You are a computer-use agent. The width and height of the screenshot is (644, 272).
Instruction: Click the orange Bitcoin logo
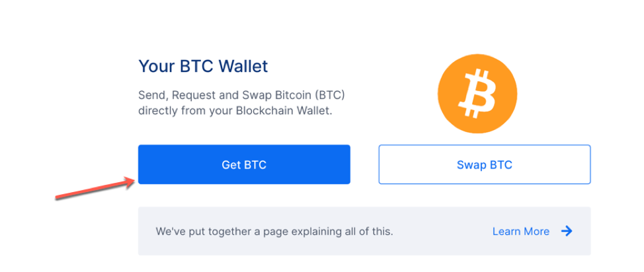tap(477, 94)
